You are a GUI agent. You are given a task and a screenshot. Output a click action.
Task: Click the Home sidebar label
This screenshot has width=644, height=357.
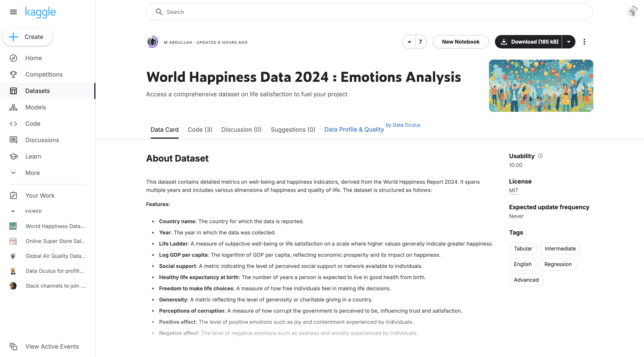(34, 58)
